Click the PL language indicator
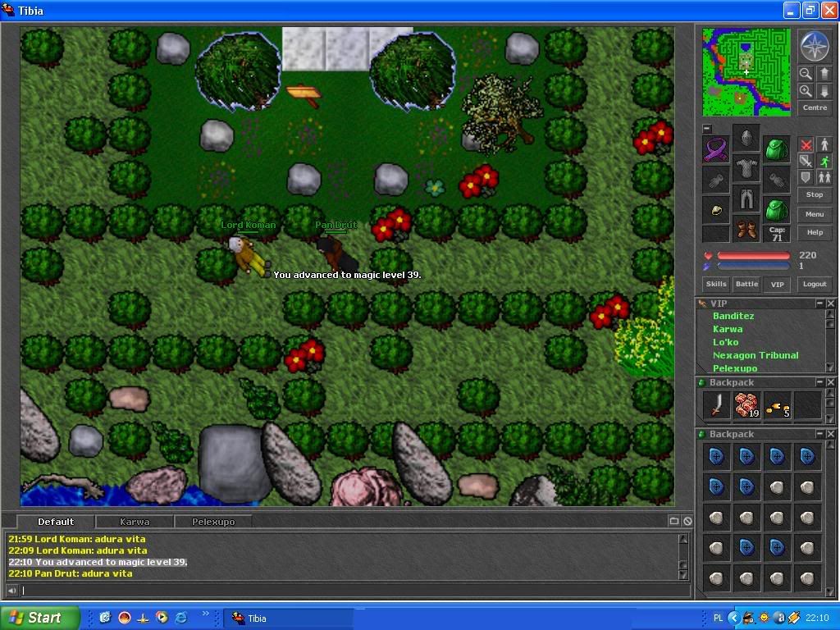Screen dimensions: 840x630 pyautogui.click(x=718, y=618)
